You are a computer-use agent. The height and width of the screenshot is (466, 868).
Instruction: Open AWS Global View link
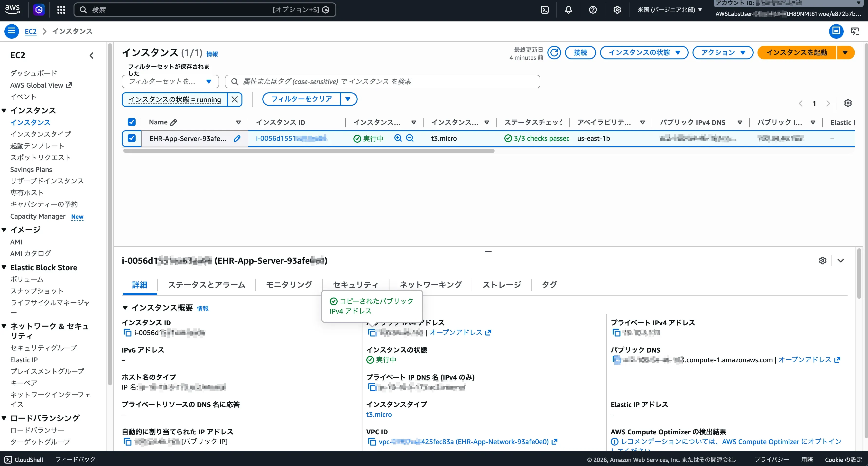[41, 85]
